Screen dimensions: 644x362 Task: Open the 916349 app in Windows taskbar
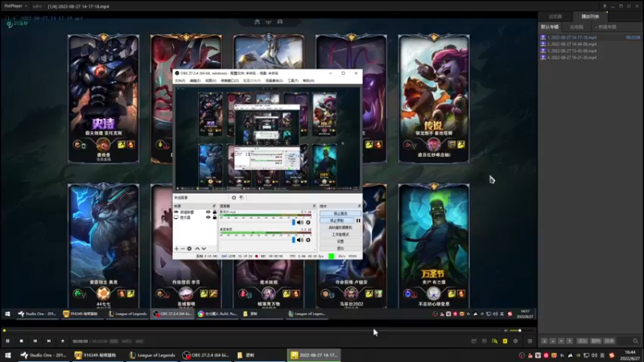pyautogui.click(x=96, y=356)
